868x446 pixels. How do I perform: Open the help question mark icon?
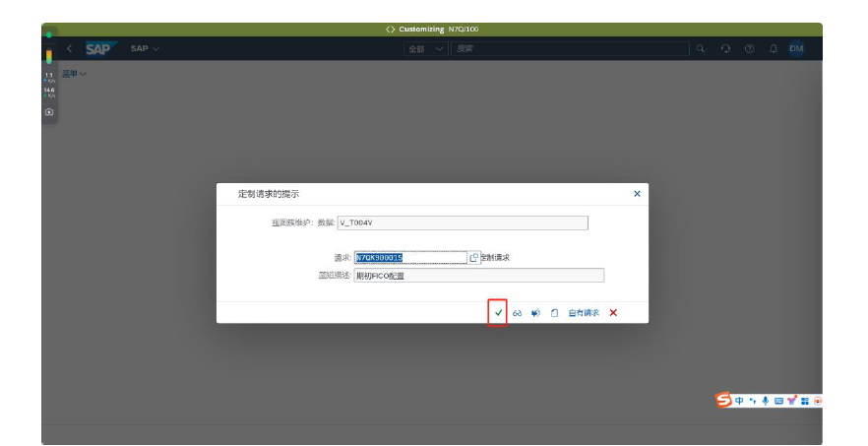[x=749, y=48]
